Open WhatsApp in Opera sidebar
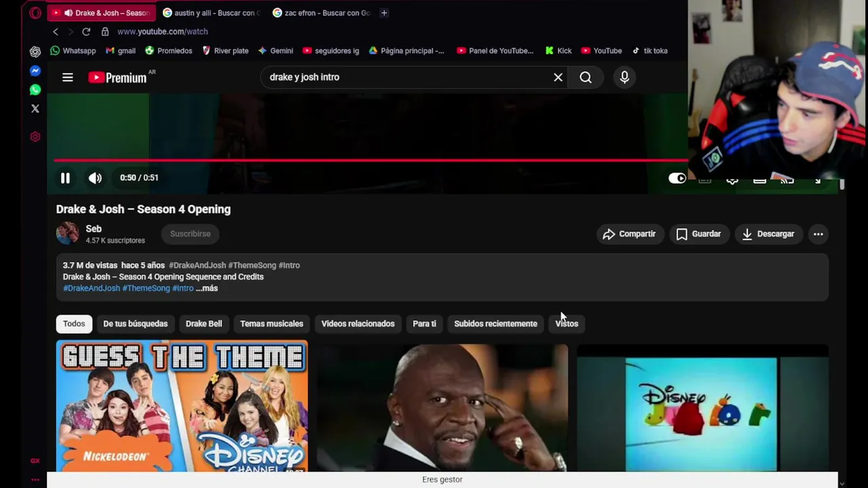The image size is (868, 488). click(x=35, y=89)
